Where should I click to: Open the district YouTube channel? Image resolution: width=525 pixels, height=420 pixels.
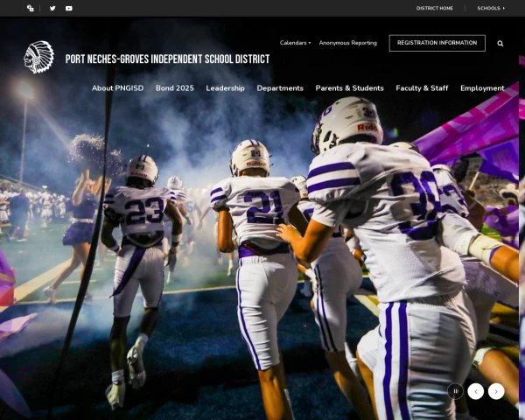coord(69,9)
